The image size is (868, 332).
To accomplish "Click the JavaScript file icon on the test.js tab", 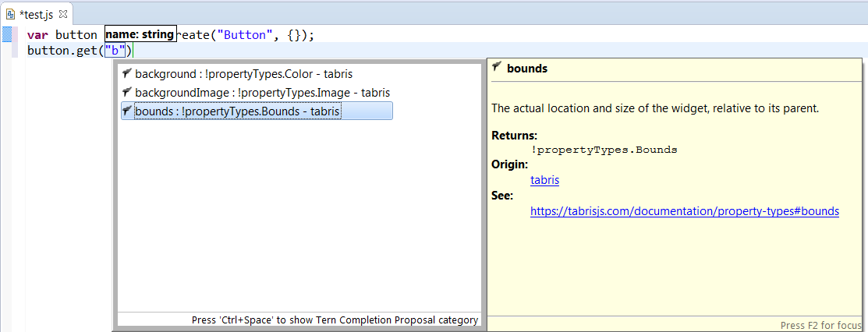I will [11, 12].
